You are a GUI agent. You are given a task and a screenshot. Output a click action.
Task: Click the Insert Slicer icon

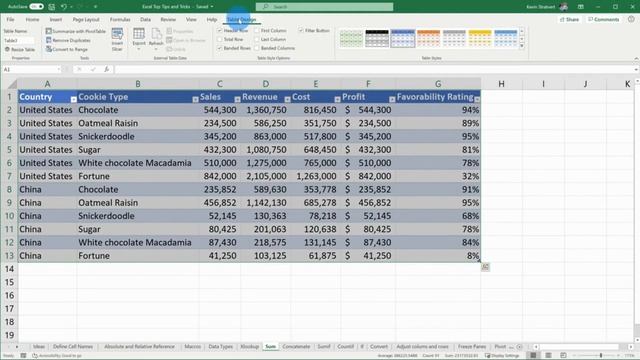117,39
